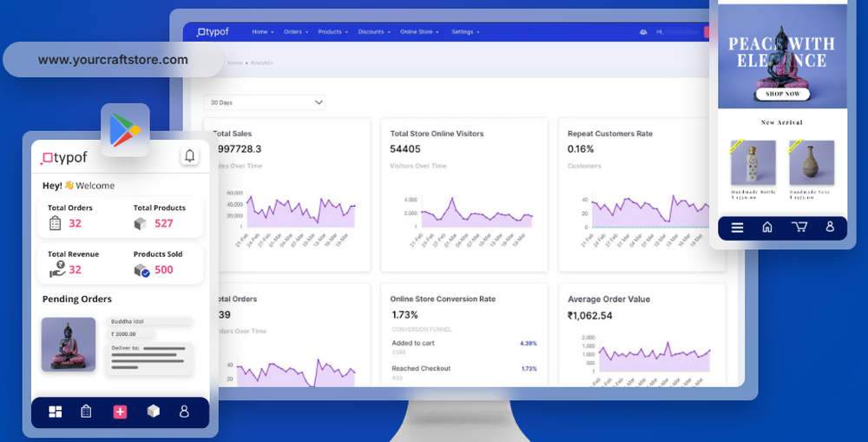Tap the dashboard grid icon in mobile nav
868x442 pixels.
click(x=56, y=412)
